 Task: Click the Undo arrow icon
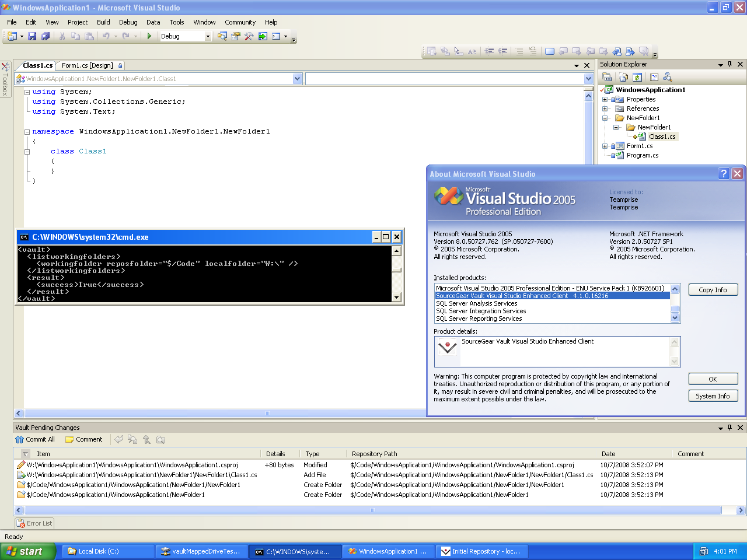coord(106,36)
